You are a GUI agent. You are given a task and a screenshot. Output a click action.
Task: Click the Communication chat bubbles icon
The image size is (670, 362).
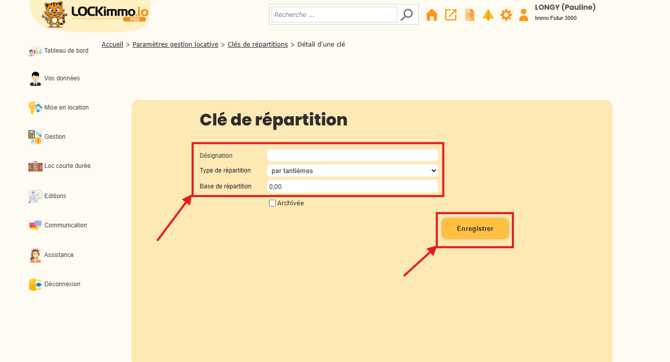[35, 225]
